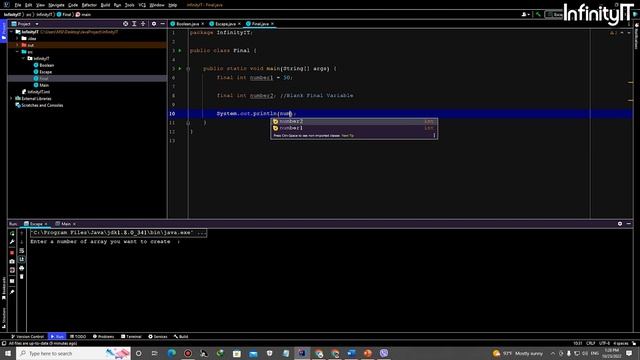
Task: Run main method via gutter arrow
Action: click(x=180, y=69)
